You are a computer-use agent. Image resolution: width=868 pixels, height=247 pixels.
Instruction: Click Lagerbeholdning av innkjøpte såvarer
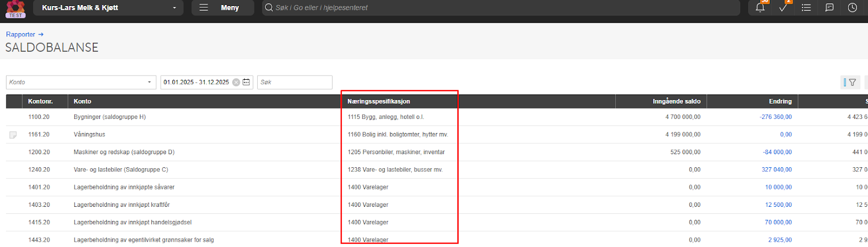tap(124, 187)
